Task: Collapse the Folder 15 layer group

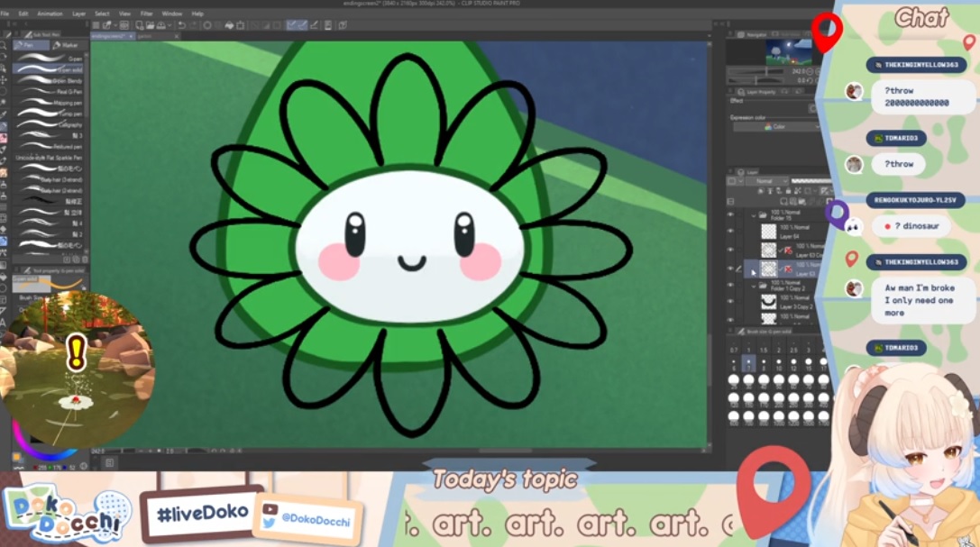Action: (x=754, y=214)
